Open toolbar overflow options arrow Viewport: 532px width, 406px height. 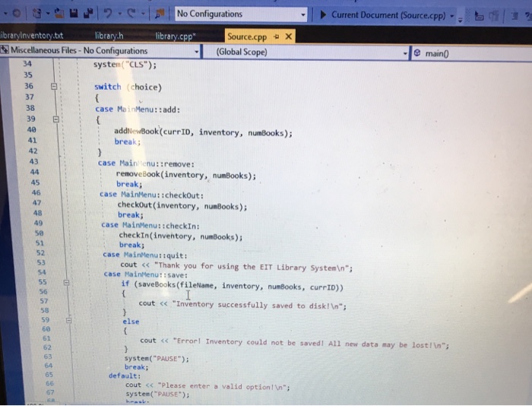click(x=461, y=19)
